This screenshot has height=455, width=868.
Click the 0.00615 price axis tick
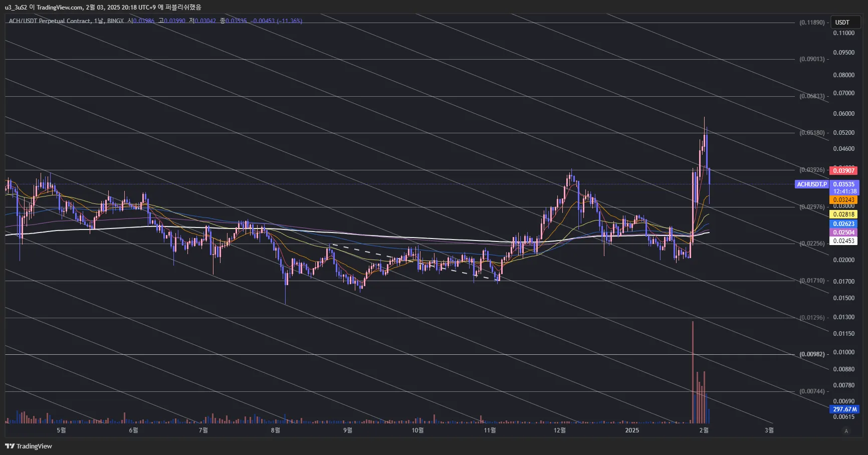tap(844, 417)
